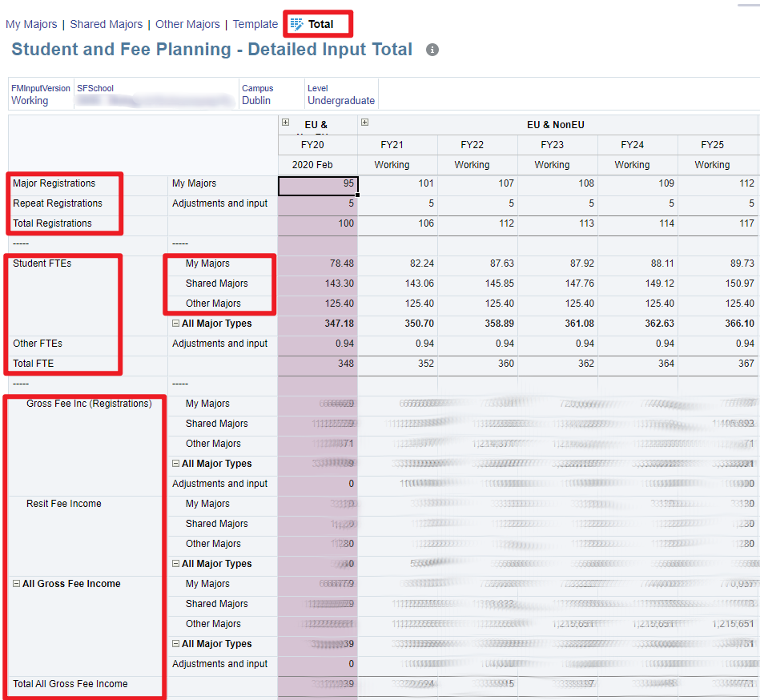The width and height of the screenshot is (760, 700).
Task: Expand the plus icon above the FY20 column
Action: 285,123
